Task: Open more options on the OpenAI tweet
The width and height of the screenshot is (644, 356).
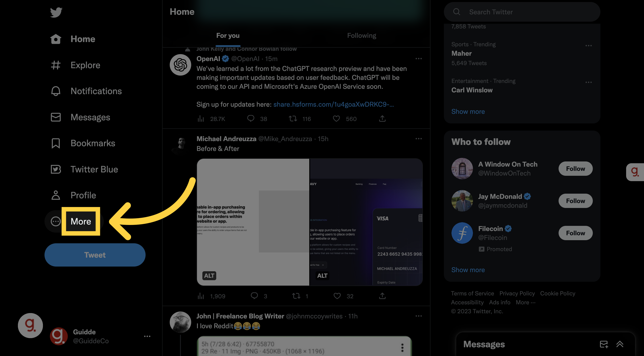Action: click(x=419, y=59)
